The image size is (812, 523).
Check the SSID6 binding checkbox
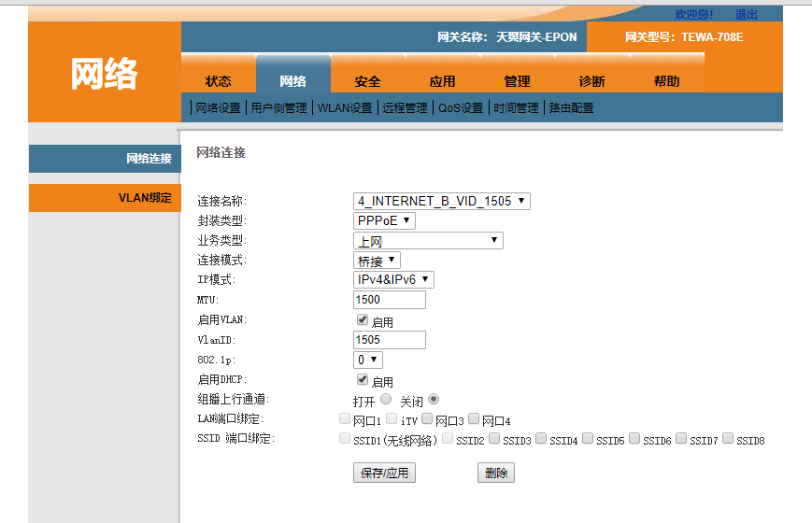pyautogui.click(x=634, y=439)
